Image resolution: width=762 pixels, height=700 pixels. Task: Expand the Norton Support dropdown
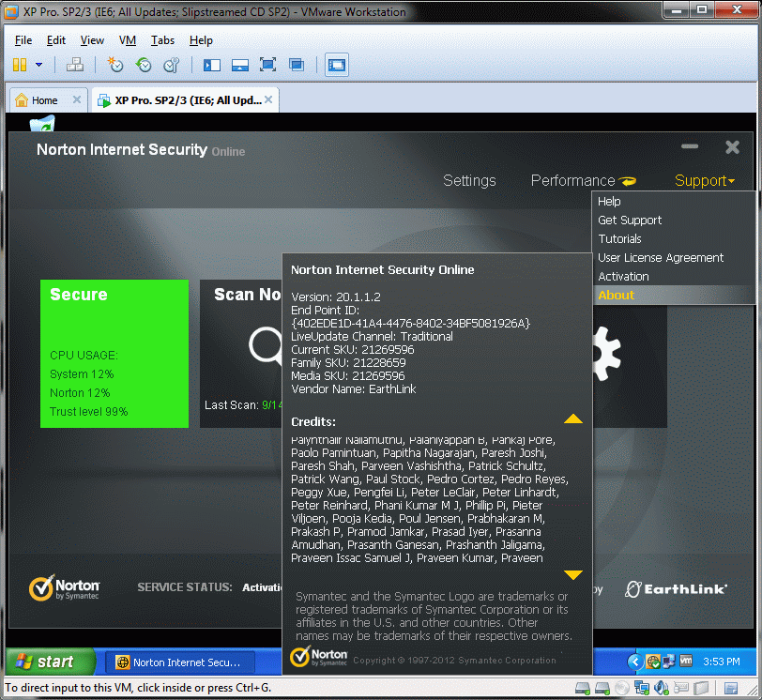coord(704,181)
